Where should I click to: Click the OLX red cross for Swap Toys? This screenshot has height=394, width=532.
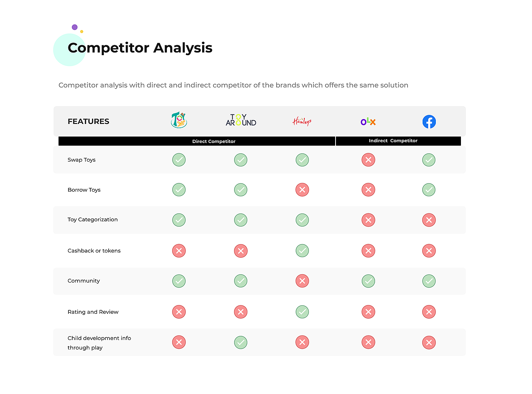(368, 160)
